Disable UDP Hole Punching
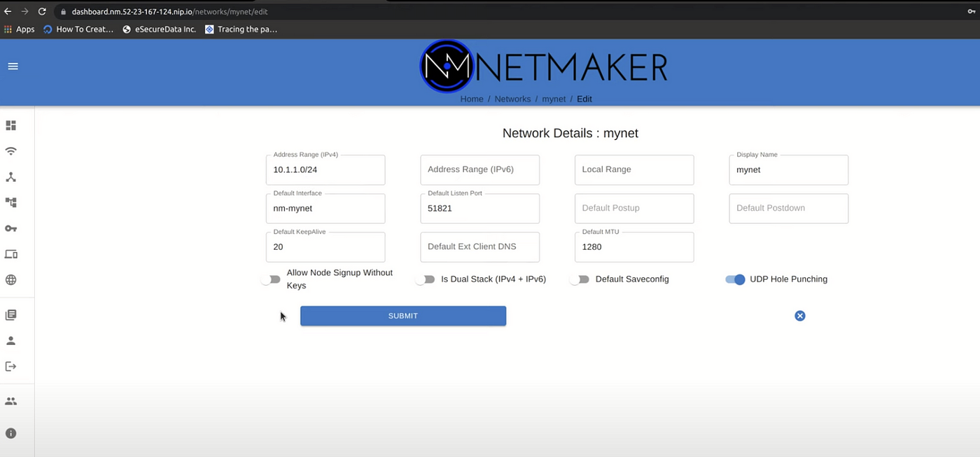Image resolution: width=980 pixels, height=457 pixels. 735,279
